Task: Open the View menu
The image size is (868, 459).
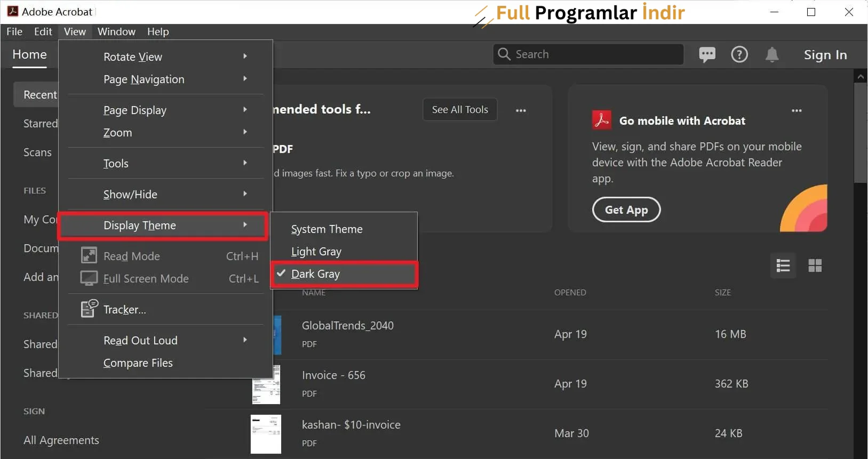Action: pos(75,31)
